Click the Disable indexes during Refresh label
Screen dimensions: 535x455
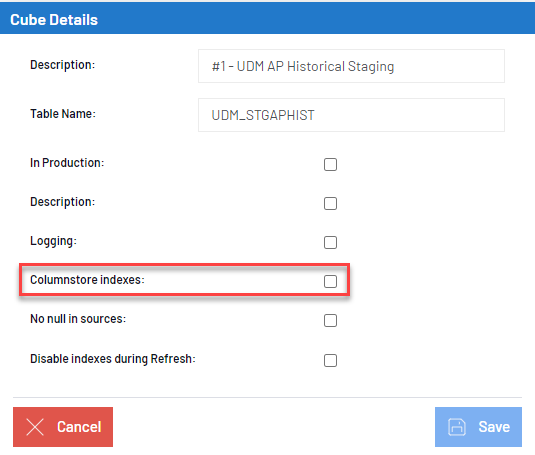[x=113, y=359]
